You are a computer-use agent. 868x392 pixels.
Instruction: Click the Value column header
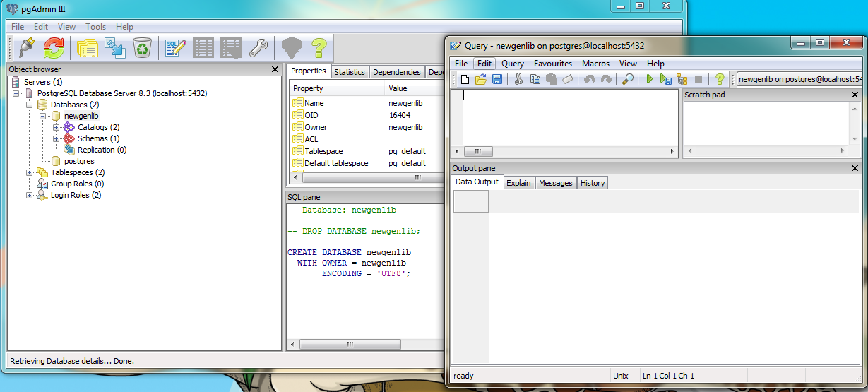click(415, 88)
